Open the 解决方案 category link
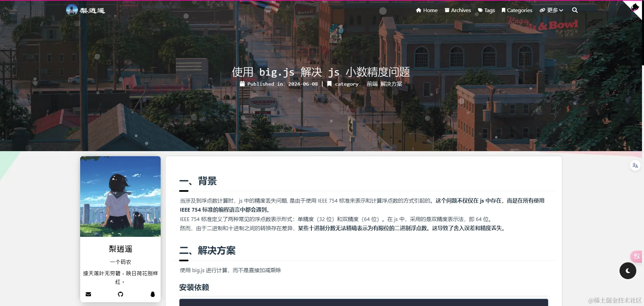 (x=391, y=84)
